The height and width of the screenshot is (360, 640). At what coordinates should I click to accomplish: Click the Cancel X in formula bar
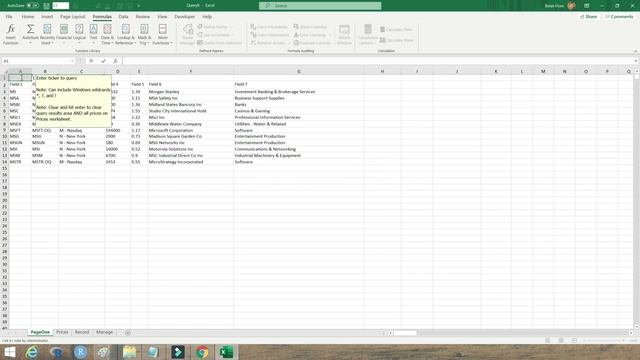coord(91,61)
